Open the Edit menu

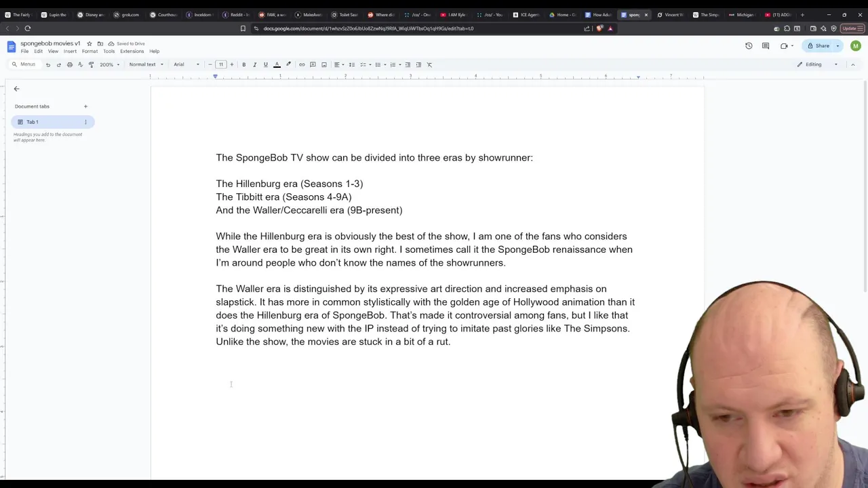click(x=39, y=52)
